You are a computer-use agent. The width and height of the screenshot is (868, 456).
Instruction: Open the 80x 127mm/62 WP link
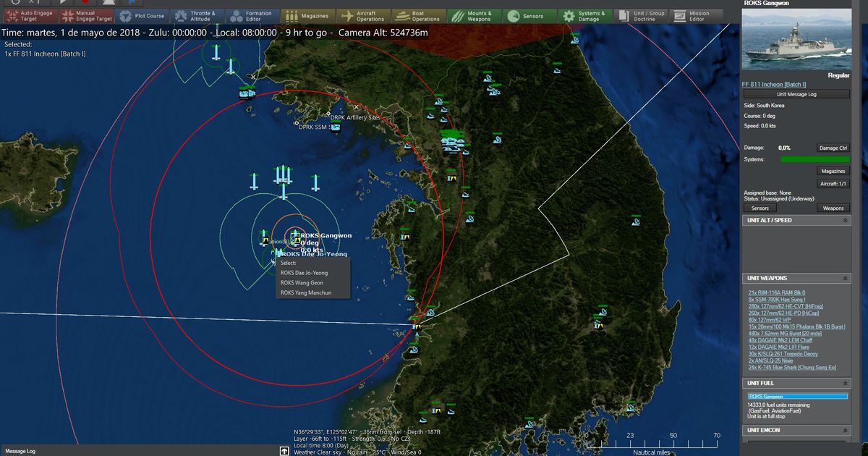[770, 320]
